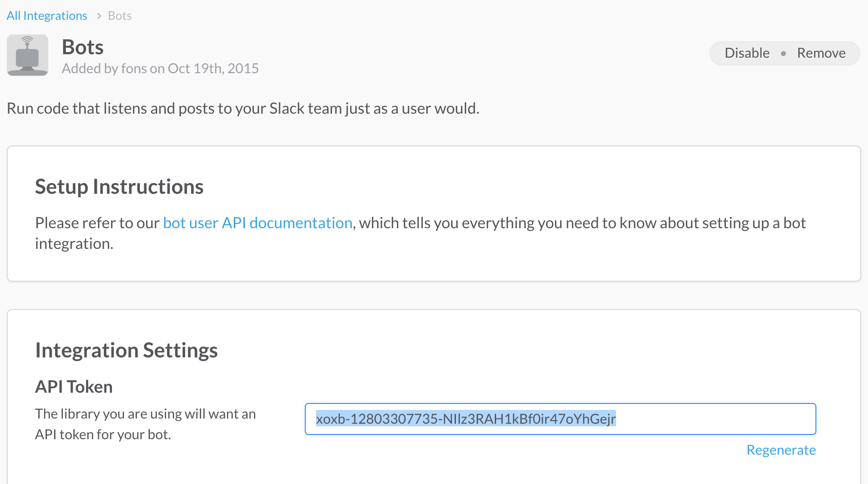
Task: Click the highlighted xoxb token text
Action: click(465, 419)
